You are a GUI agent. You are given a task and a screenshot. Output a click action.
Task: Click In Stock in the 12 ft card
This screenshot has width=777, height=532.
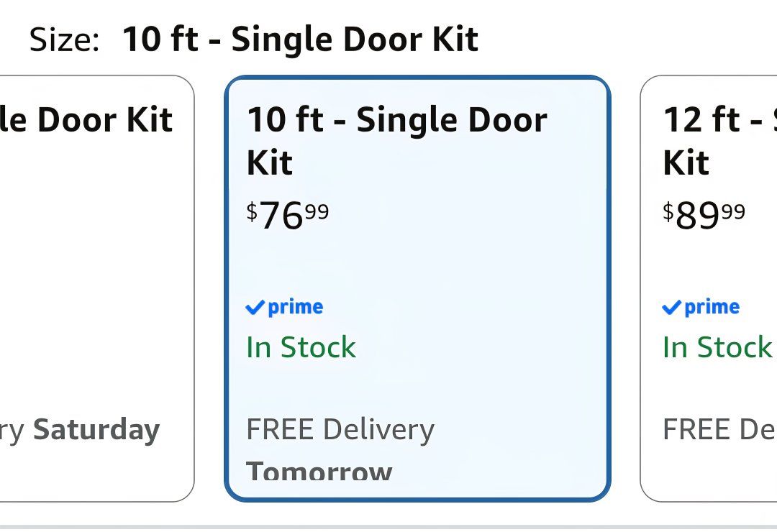click(718, 347)
